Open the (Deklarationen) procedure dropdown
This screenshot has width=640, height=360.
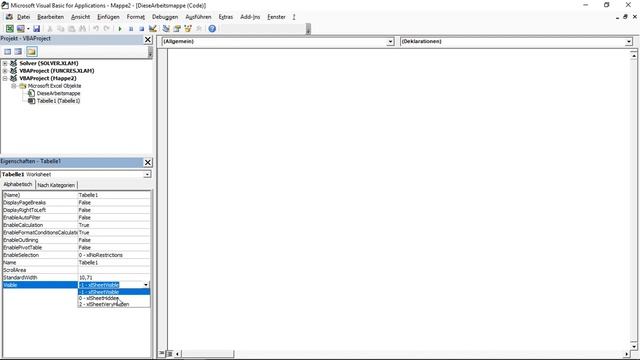[x=629, y=42]
